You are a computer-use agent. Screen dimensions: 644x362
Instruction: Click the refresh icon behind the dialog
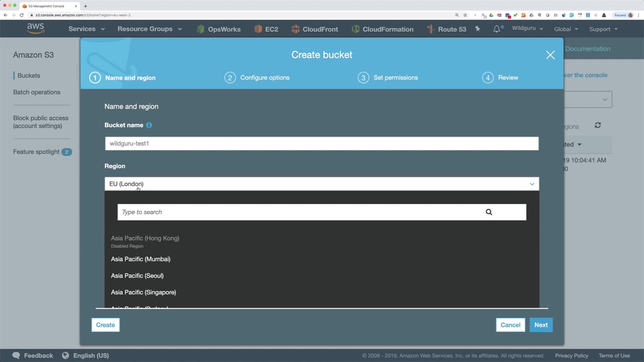pyautogui.click(x=598, y=125)
